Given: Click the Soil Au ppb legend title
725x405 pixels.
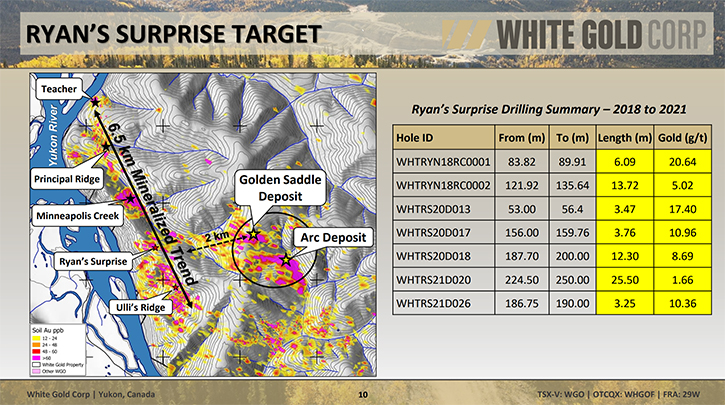Looking at the screenshot, I should (x=48, y=330).
